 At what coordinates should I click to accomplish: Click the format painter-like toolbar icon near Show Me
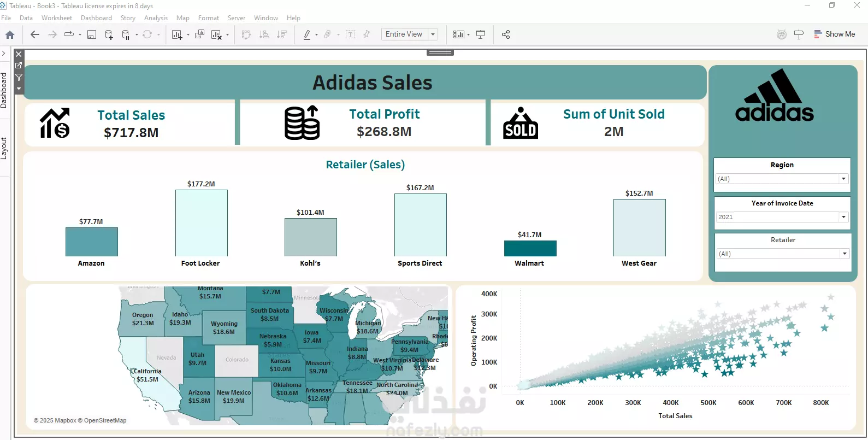click(x=799, y=34)
